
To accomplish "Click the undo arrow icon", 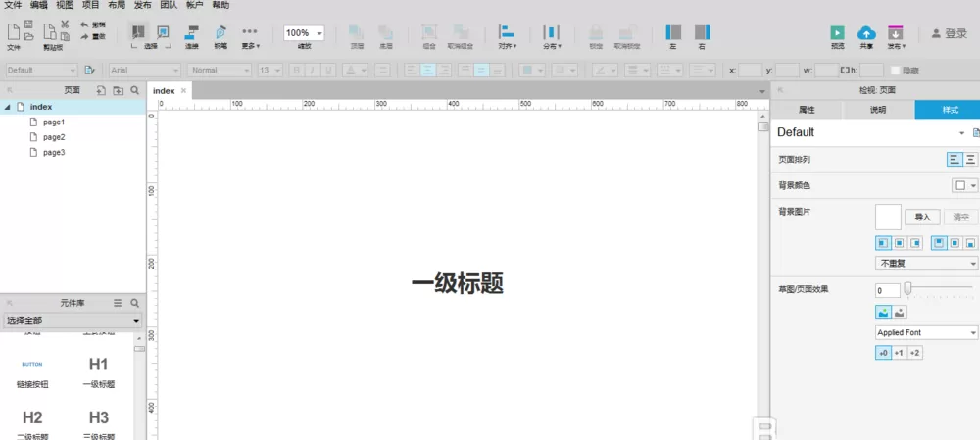I will 84,24.
